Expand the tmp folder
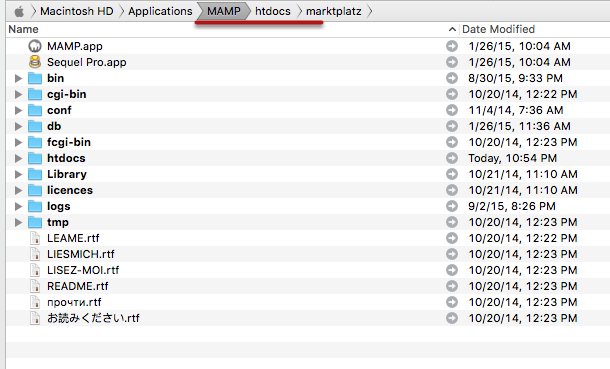610x369 pixels. 18,222
